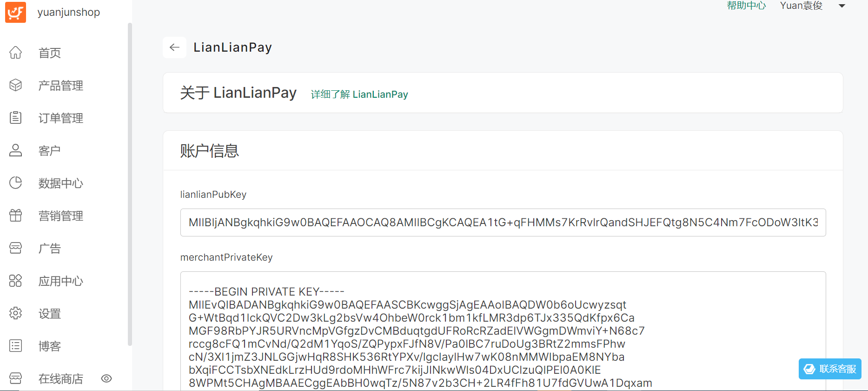Click the LianLianPay page title

232,47
